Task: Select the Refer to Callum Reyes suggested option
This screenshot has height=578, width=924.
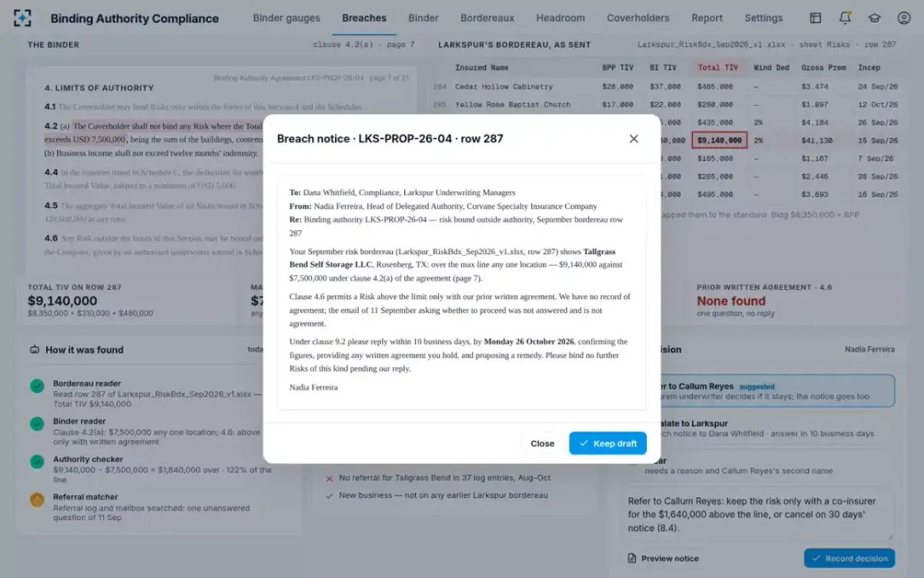Action: tap(758, 391)
